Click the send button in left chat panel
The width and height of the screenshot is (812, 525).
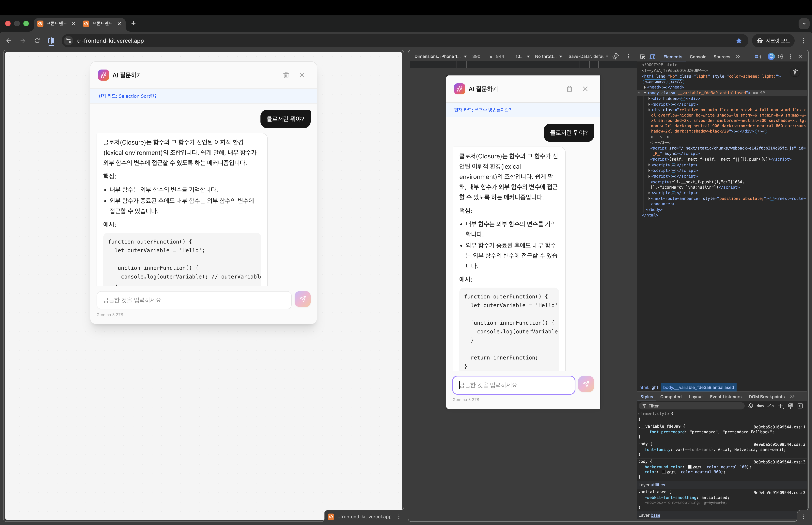303,299
